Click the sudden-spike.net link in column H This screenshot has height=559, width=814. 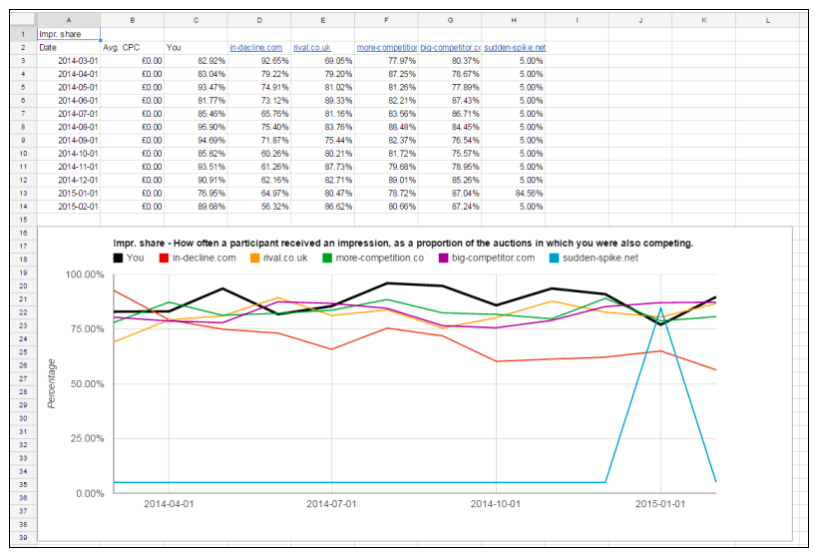click(515, 47)
